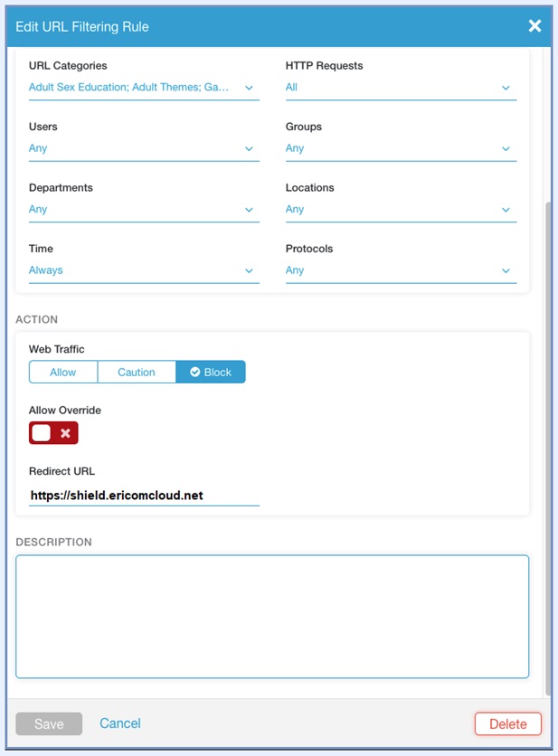Click the checkmark icon on Block
The width and height of the screenshot is (558, 756).
click(194, 373)
